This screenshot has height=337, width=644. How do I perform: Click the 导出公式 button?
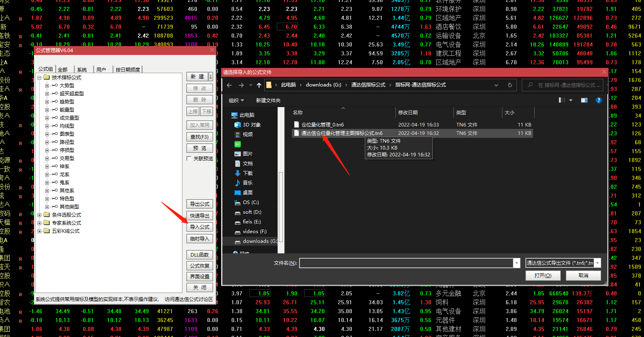coord(200,204)
